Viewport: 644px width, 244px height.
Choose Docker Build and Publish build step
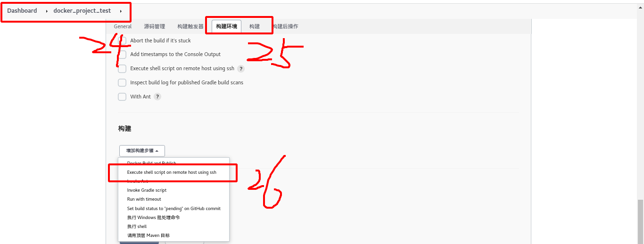173,163
